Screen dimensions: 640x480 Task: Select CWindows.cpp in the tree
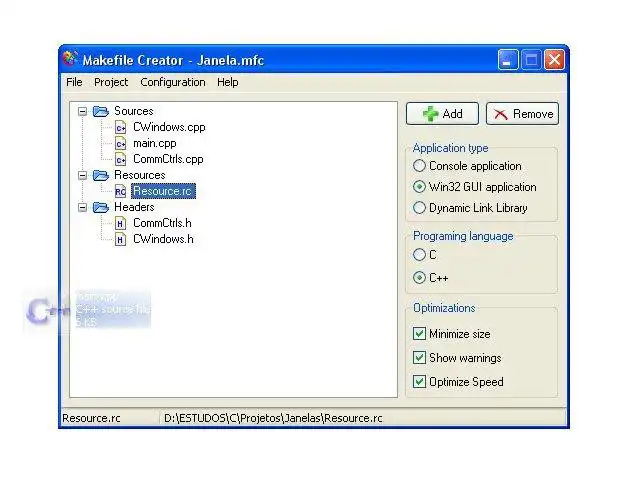(x=169, y=127)
